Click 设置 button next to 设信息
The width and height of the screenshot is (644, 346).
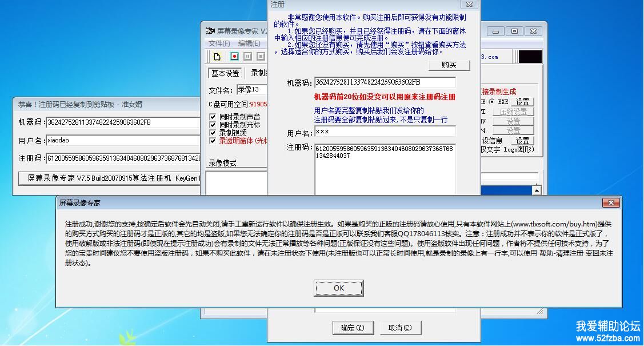tap(522, 141)
